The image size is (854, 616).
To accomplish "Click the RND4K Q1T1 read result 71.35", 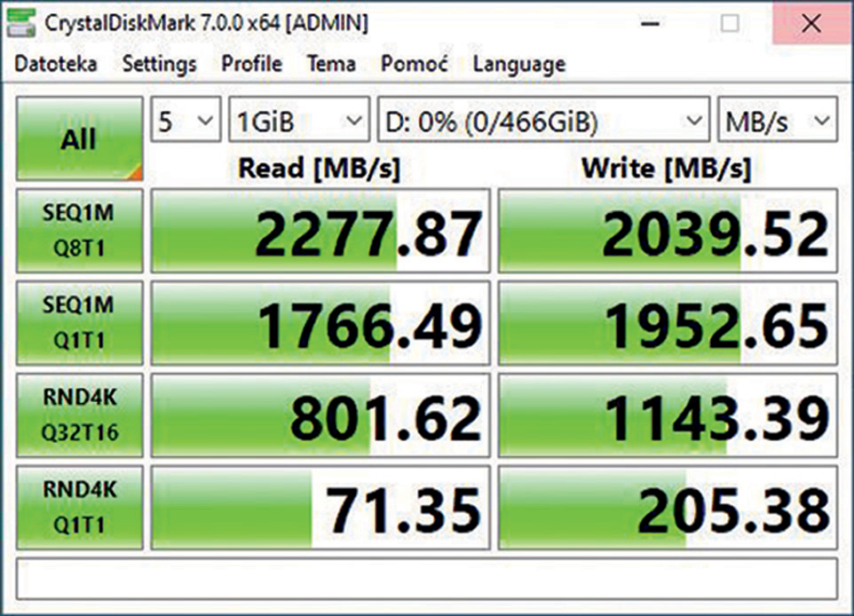I will pos(320,507).
